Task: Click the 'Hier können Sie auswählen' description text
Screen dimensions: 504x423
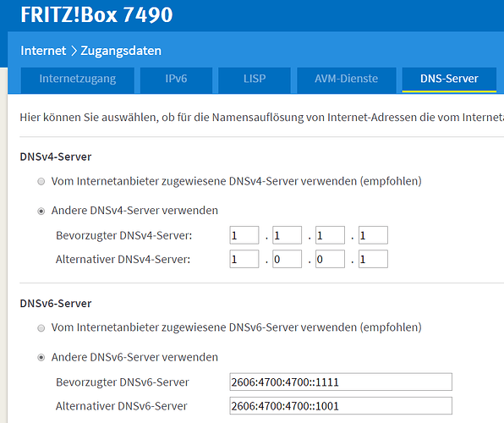Action: tap(261, 118)
